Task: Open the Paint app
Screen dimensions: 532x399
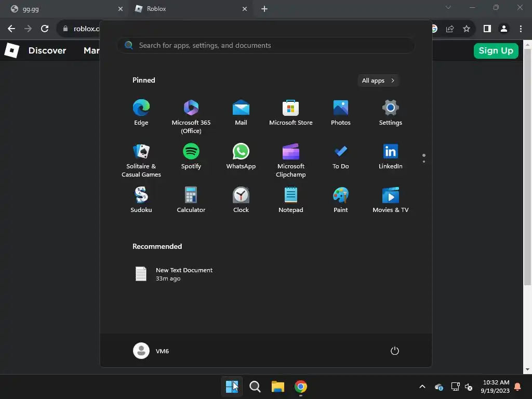Action: pos(341,200)
